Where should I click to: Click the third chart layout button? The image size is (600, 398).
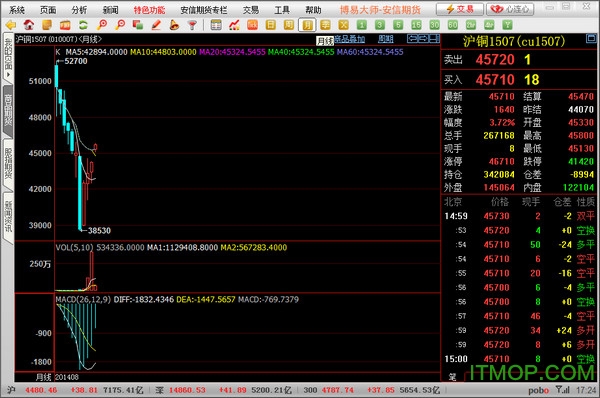(434, 38)
